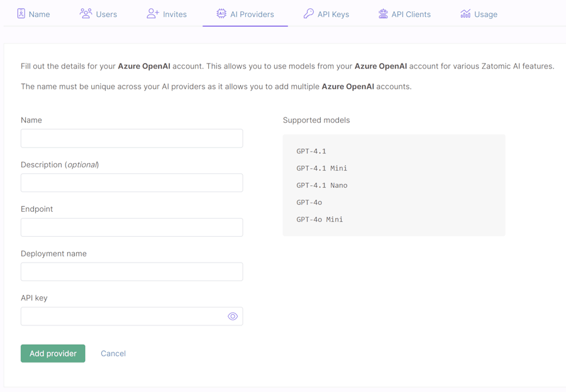View the Usage tab
566x392 pixels.
[479, 14]
